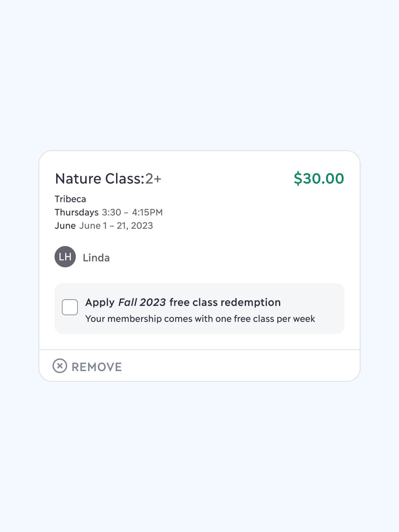This screenshot has height=532, width=399.
Task: Click the Thursdays day label
Action: [x=76, y=212]
